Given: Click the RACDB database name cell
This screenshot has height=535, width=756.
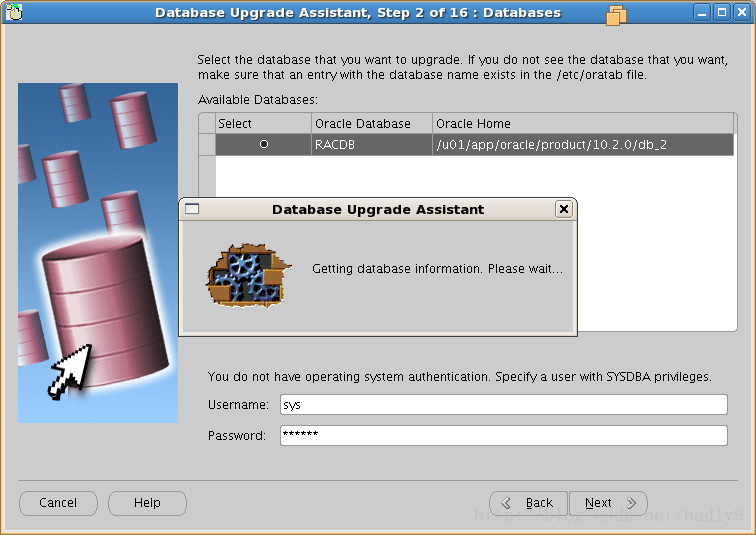Looking at the screenshot, I should 372,145.
